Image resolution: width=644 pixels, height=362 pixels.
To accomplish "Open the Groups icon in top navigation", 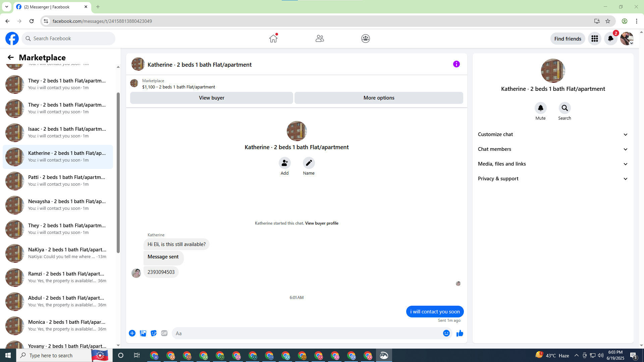I will pyautogui.click(x=366, y=39).
